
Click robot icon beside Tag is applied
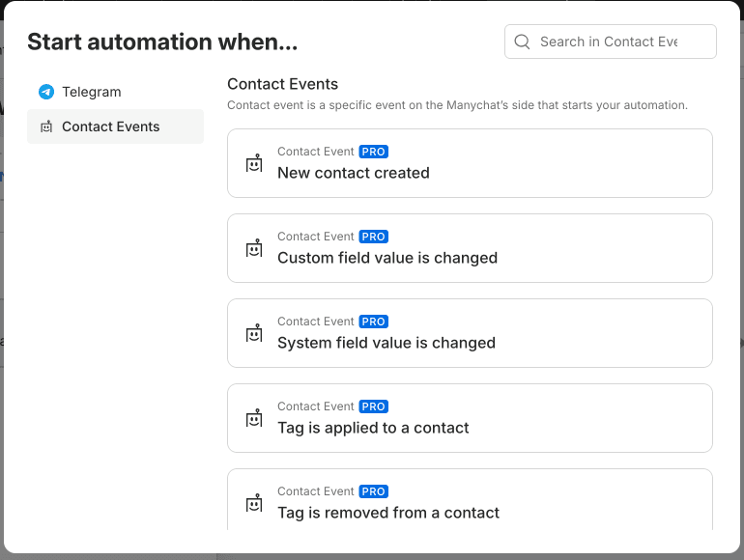pos(254,418)
